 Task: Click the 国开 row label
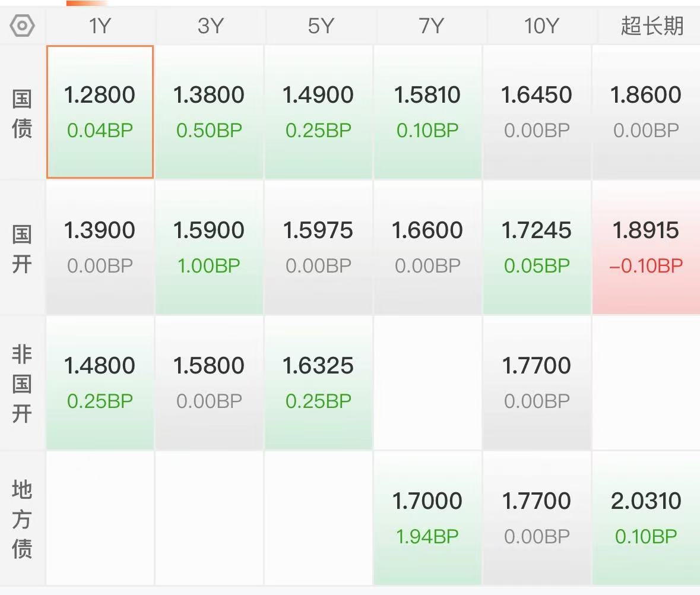[x=22, y=248]
